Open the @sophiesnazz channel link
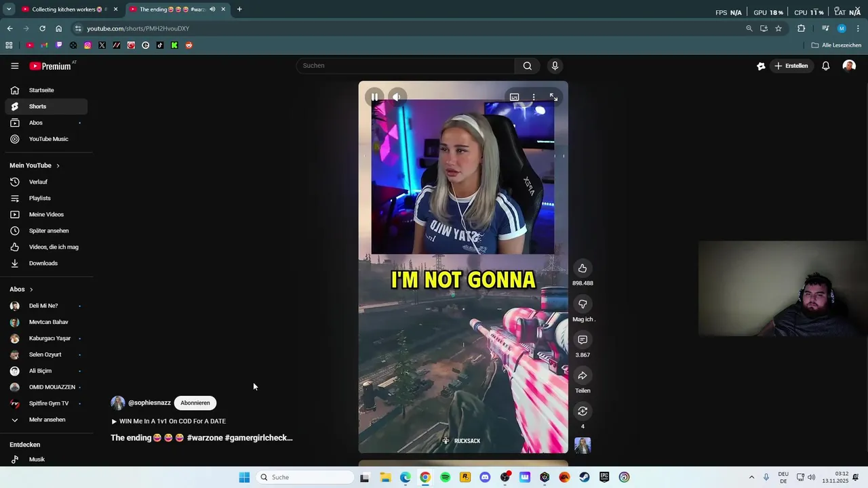868x488 pixels. pos(149,403)
